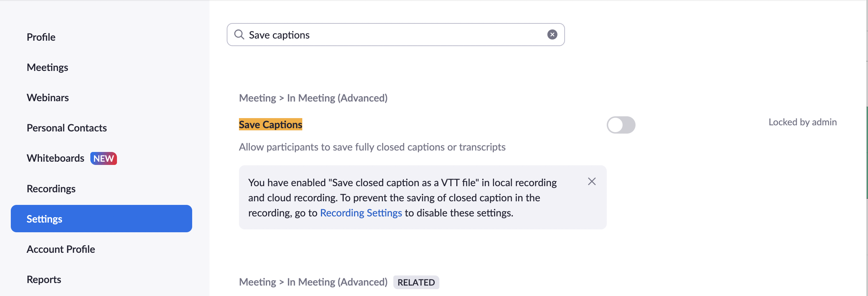This screenshot has height=296, width=868.
Task: Select the highlighted Save Captions heading
Action: (270, 124)
